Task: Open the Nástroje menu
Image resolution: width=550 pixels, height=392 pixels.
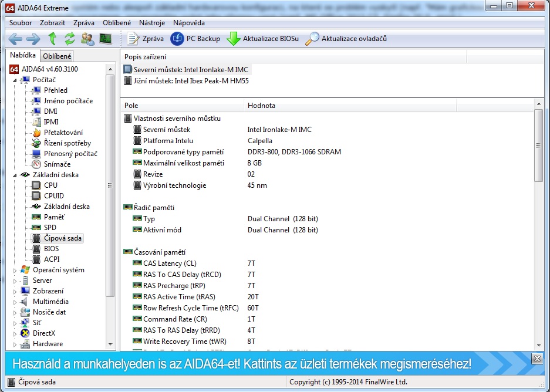Action: click(x=152, y=23)
